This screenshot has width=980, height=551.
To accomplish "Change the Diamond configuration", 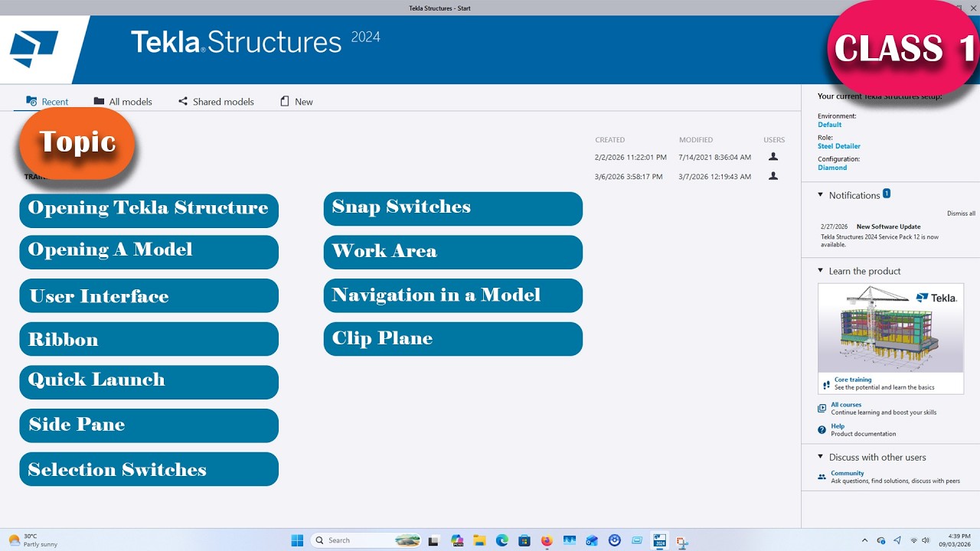I will (x=832, y=168).
